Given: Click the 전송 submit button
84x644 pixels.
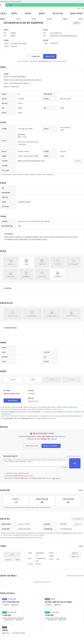Looking at the screenshot, I should point(75,463).
